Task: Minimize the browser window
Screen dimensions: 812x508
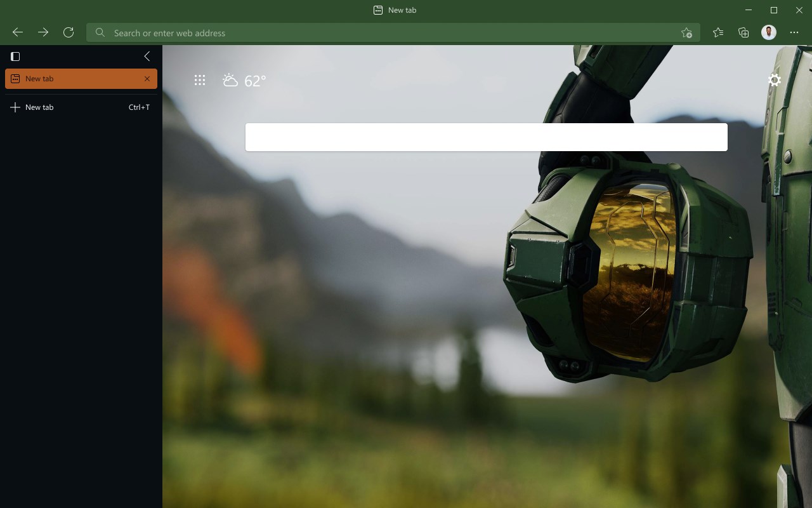Action: (x=749, y=10)
